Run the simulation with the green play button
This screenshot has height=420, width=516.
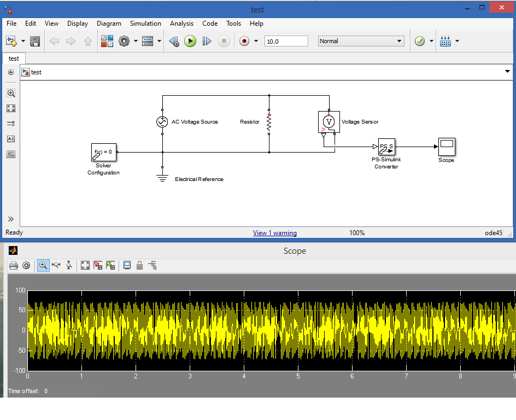pyautogui.click(x=190, y=40)
